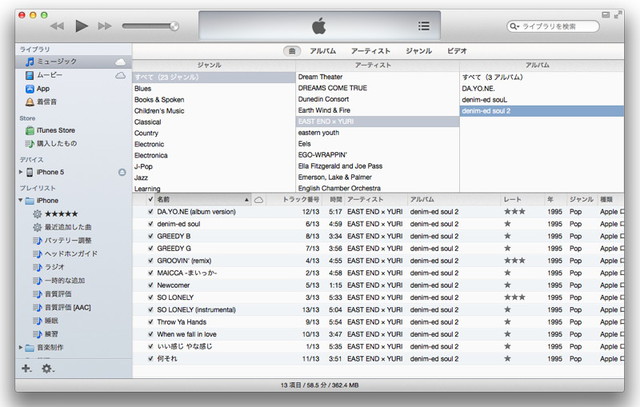Switch to the アルバム view tab
The width and height of the screenshot is (640, 407).
coord(322,49)
